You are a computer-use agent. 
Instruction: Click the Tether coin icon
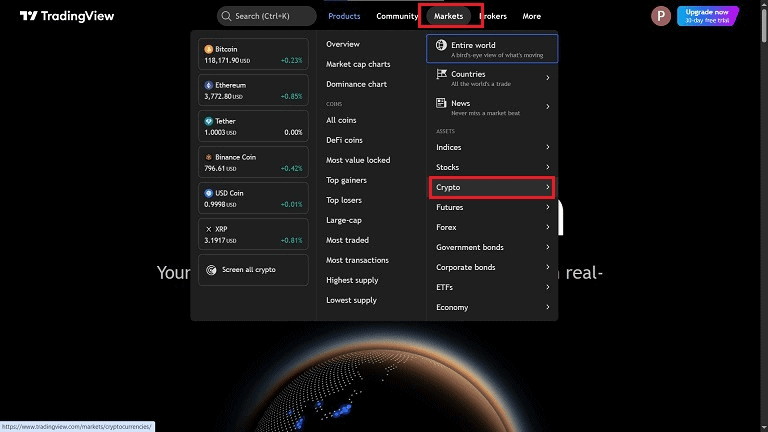(209, 121)
